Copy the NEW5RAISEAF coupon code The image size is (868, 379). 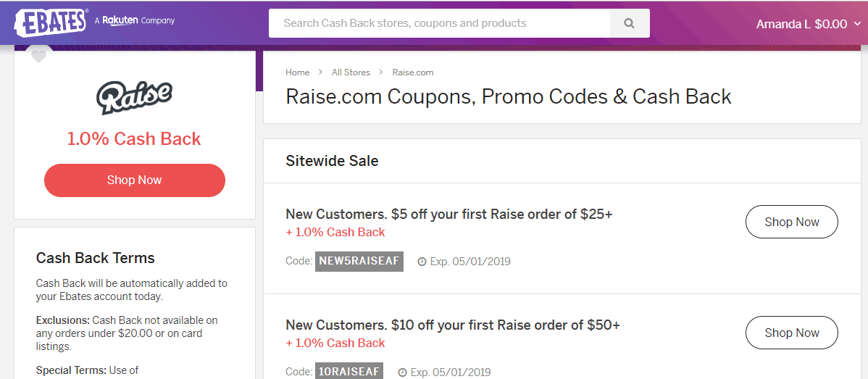click(359, 261)
